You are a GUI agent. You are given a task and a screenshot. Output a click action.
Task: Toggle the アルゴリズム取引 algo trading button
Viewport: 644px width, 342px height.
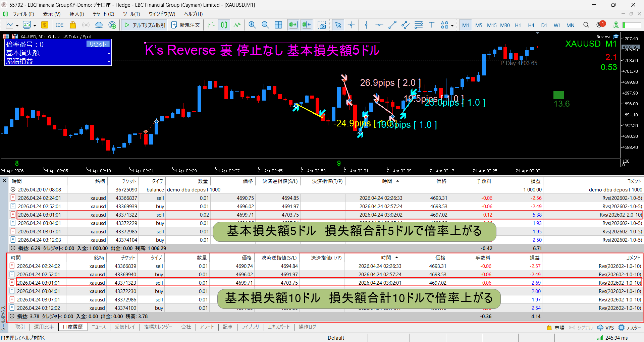(x=145, y=25)
